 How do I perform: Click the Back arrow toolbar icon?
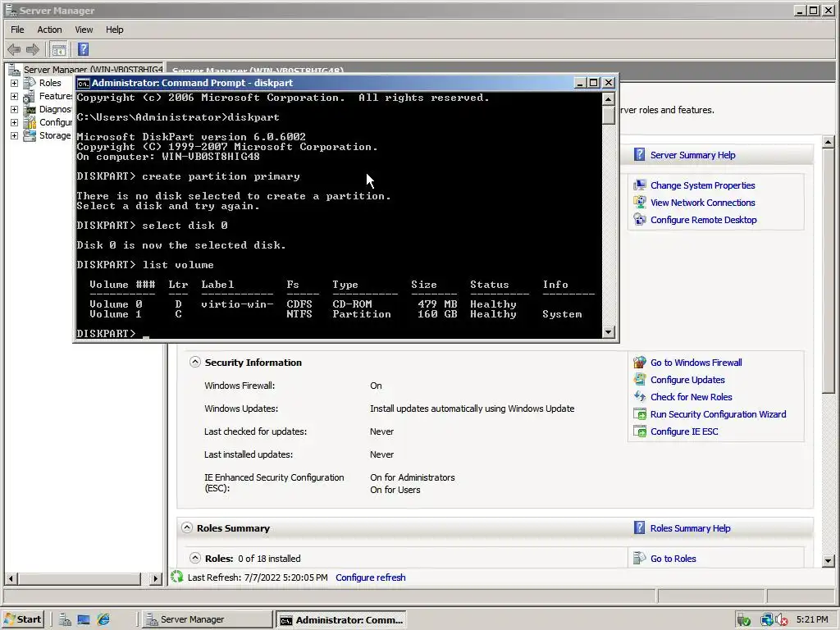[x=14, y=50]
